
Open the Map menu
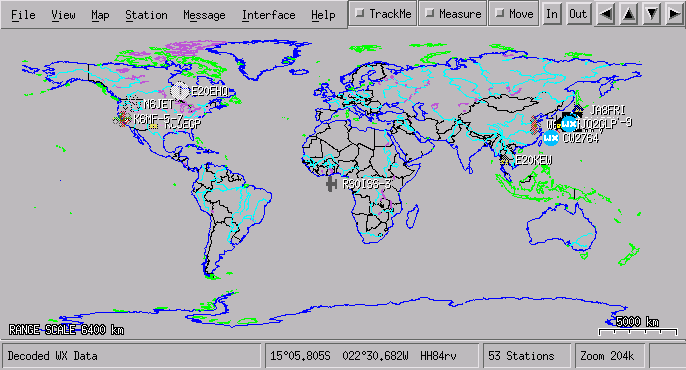[100, 15]
